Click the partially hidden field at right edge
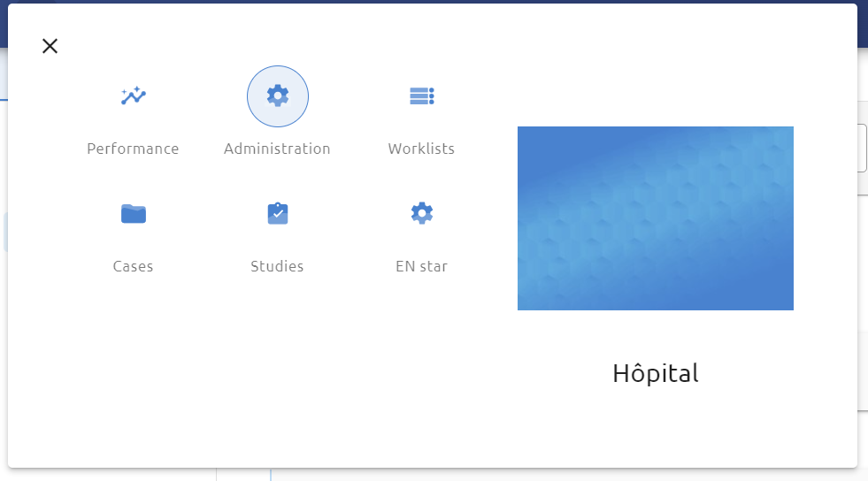 [x=863, y=149]
